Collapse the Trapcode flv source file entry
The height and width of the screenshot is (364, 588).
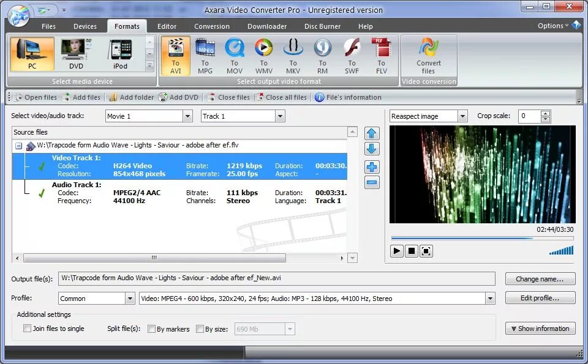(x=18, y=146)
